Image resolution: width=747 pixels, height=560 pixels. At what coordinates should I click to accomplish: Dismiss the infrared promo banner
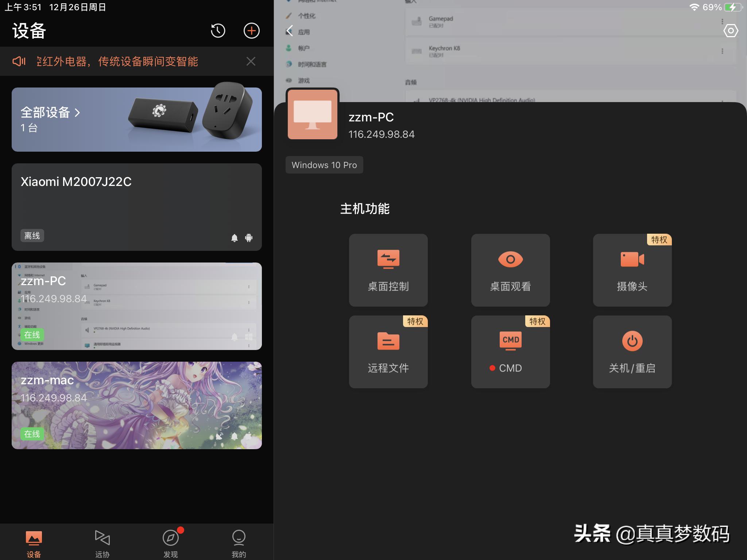tap(251, 61)
